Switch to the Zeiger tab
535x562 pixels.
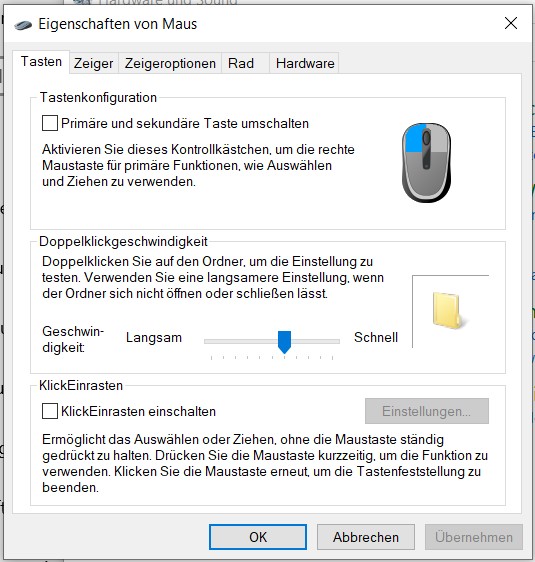click(x=94, y=63)
